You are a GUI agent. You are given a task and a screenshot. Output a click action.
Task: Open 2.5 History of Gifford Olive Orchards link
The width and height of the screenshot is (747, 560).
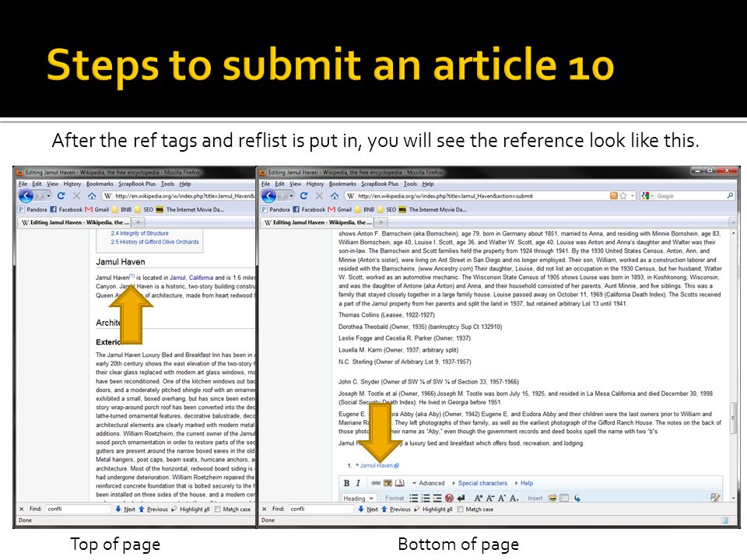pos(155,242)
